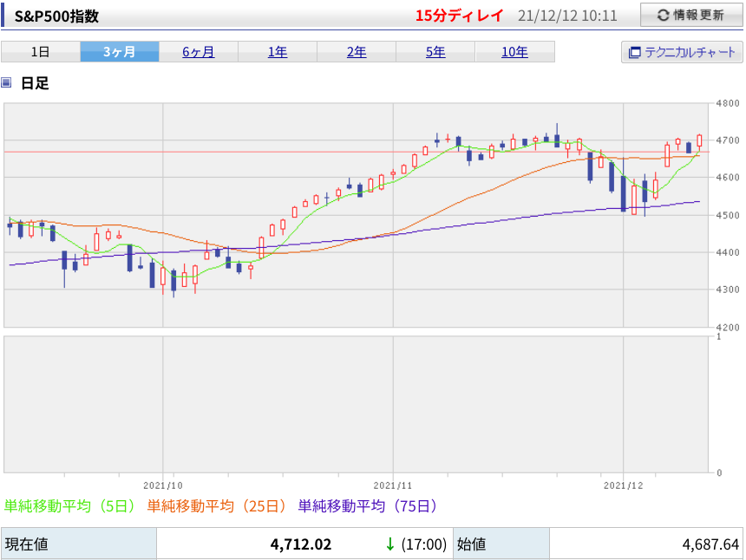Click the 現在値 row header
Viewport: 746px width, 560px height.
tap(79, 544)
